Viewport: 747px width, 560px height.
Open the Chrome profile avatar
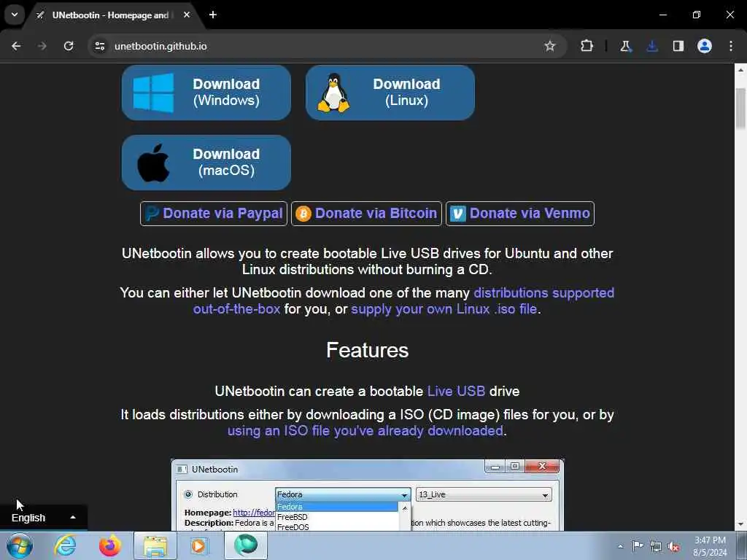[x=705, y=46]
